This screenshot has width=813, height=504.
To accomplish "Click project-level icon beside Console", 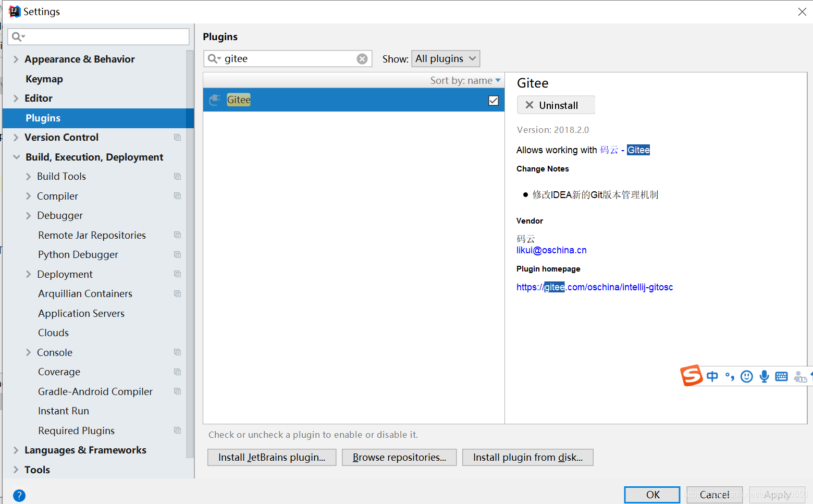I will (177, 352).
